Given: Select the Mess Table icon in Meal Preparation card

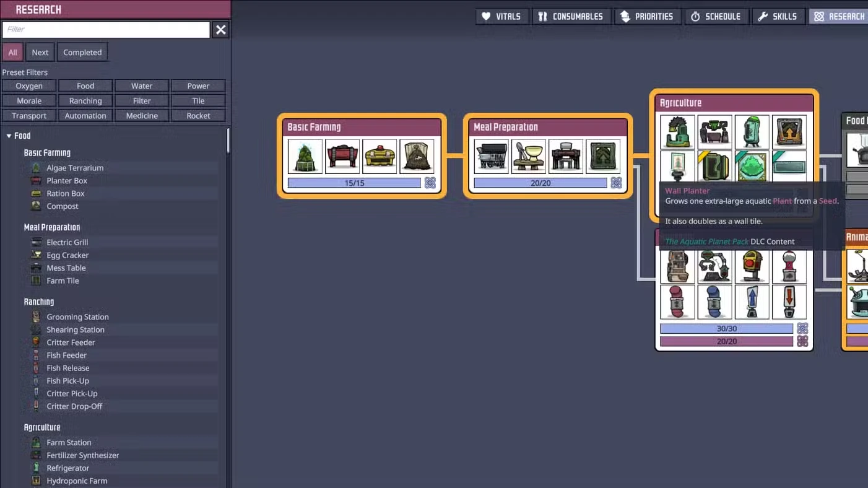Looking at the screenshot, I should [x=566, y=156].
